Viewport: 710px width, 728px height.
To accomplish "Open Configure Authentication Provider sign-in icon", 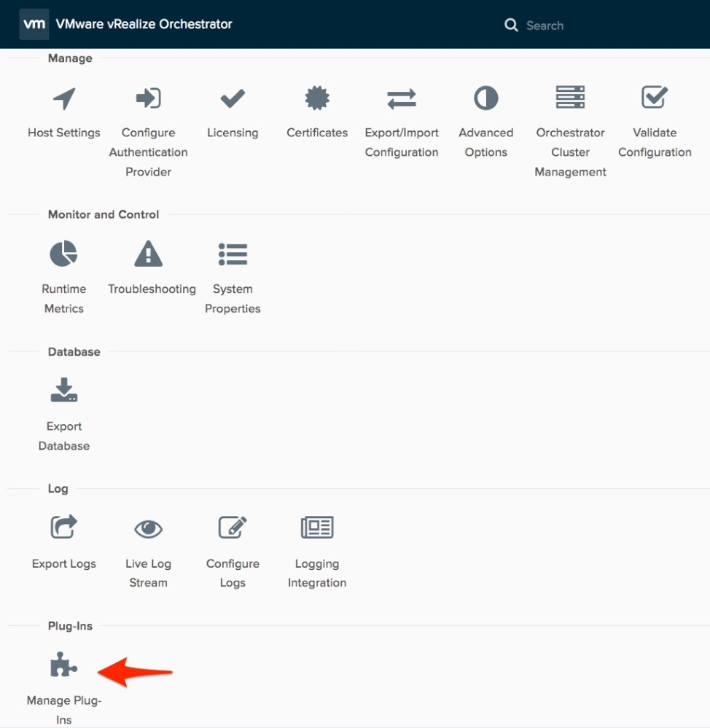I will 148,98.
